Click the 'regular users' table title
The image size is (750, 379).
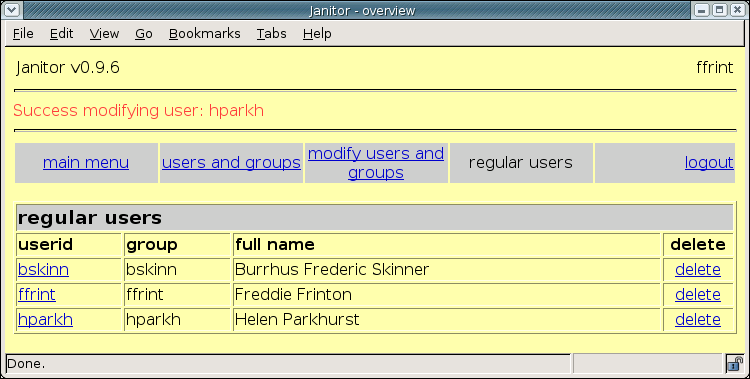tap(90, 218)
